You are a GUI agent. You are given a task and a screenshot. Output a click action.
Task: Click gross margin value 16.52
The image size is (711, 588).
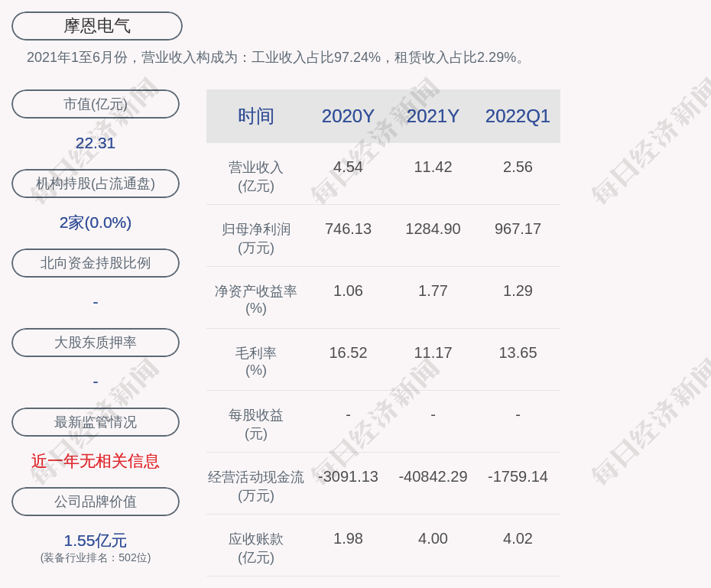348,352
